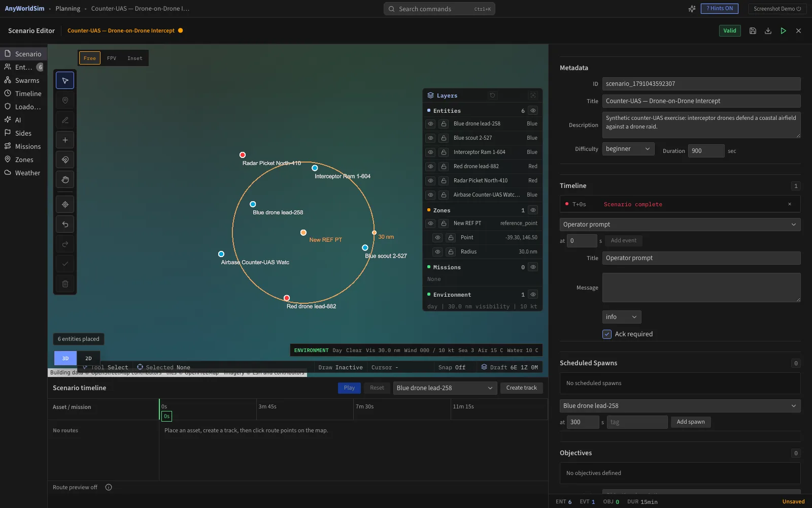
Task: Open the Swarms sidebar section
Action: [x=23, y=80]
